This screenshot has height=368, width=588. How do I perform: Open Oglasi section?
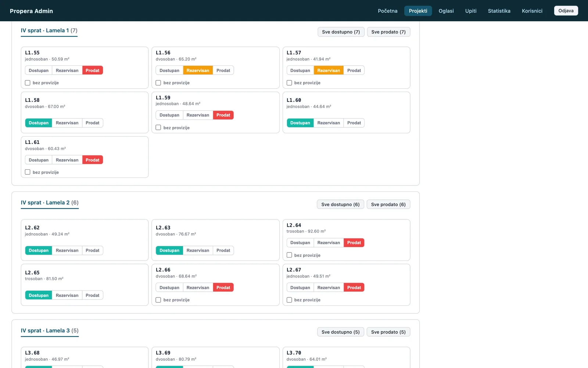[446, 11]
